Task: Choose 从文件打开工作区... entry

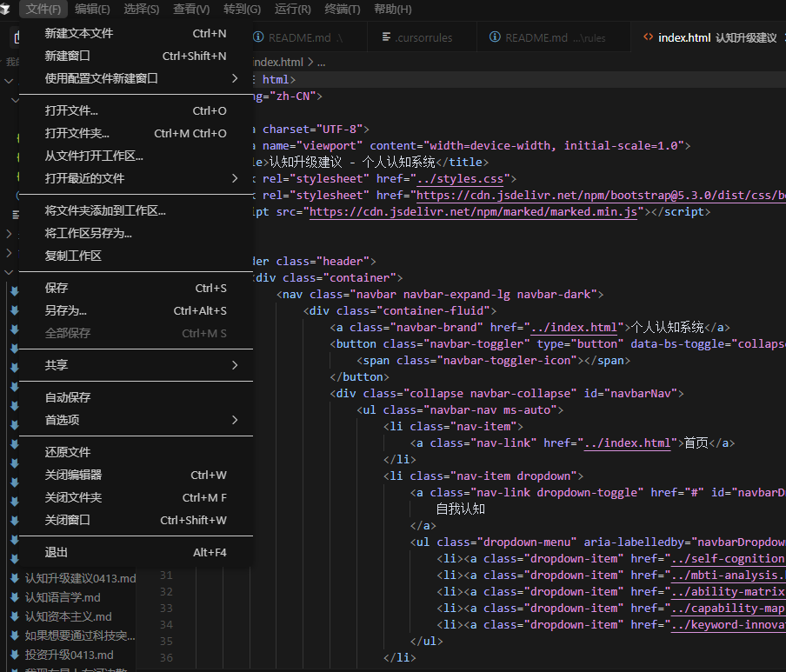Action: (x=136, y=156)
